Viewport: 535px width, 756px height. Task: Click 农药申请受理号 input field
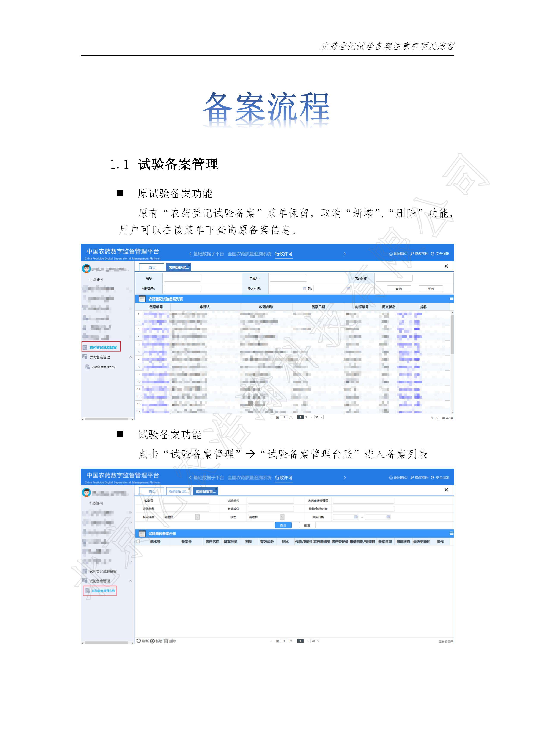click(x=363, y=501)
